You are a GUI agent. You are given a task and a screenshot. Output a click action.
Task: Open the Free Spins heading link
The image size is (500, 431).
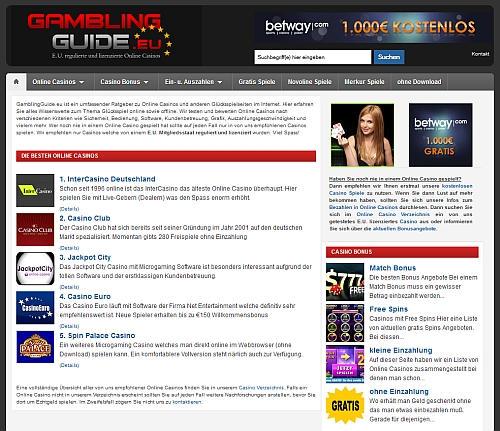pyautogui.click(x=389, y=309)
